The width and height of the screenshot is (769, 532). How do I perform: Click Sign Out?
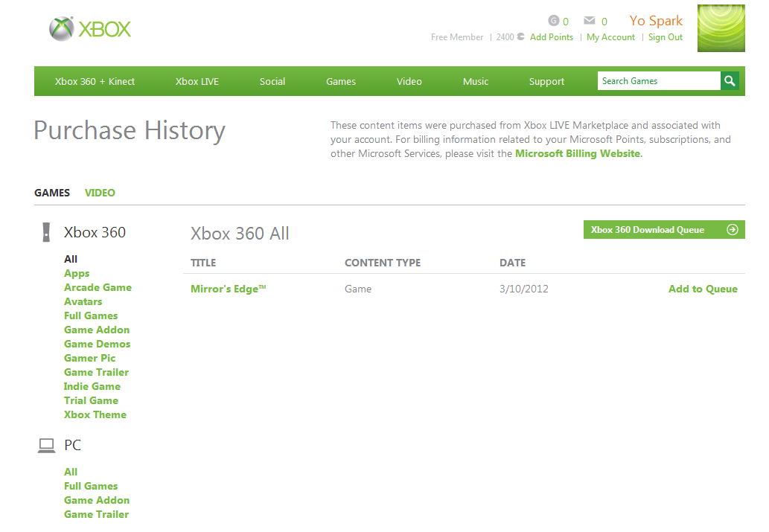point(665,37)
